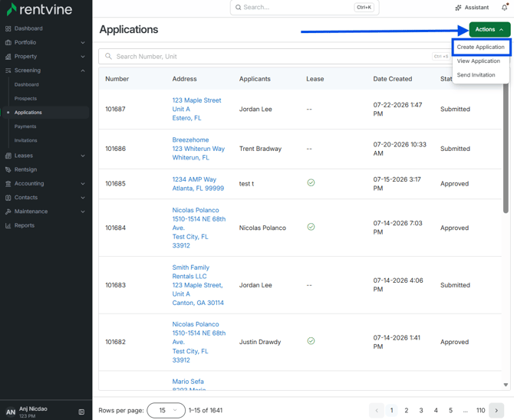This screenshot has width=514, height=420.
Task: Click the Date Created column header
Action: [x=392, y=79]
